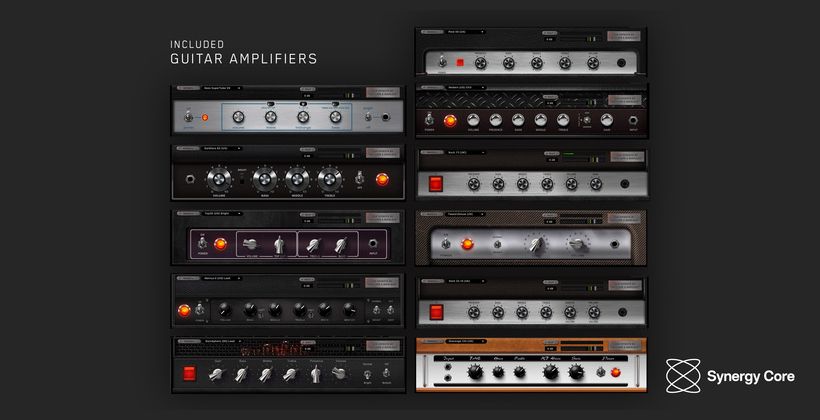The width and height of the screenshot is (820, 420).
Task: Click large Treble knob on chrome-knob black amp
Action: [329, 179]
